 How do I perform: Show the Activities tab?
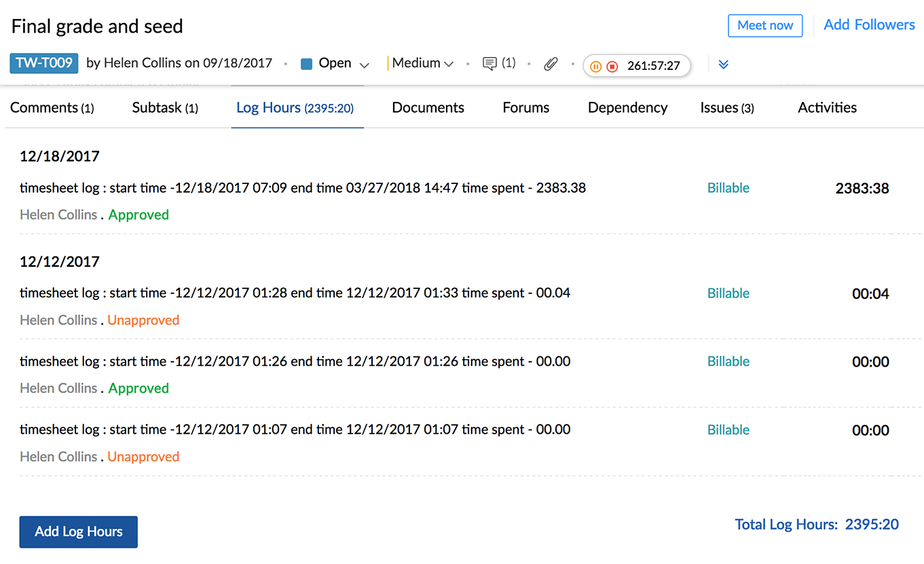point(827,108)
